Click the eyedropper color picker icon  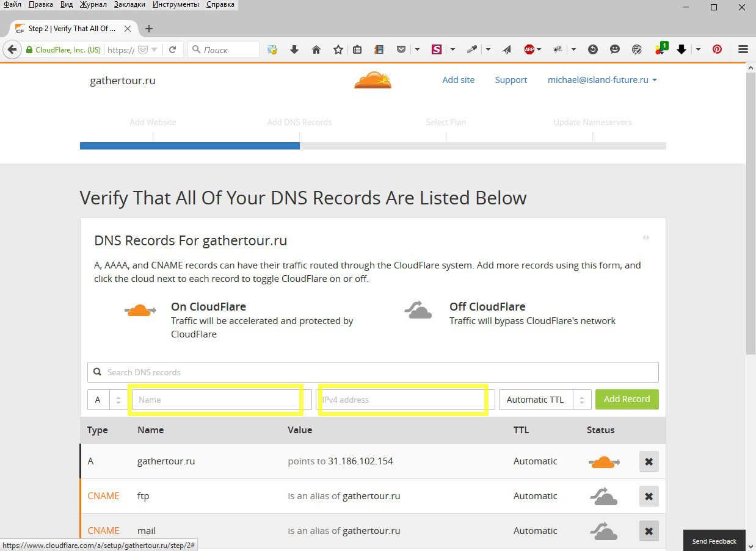(471, 50)
